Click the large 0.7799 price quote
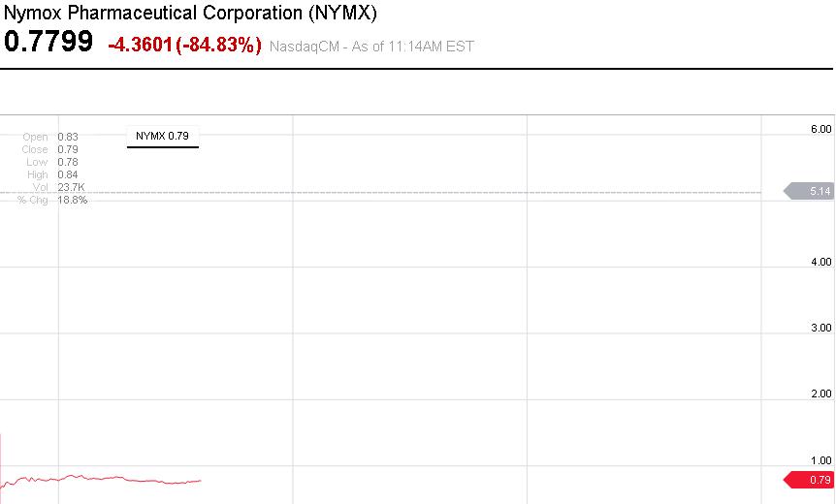836x504 pixels. 49,43
